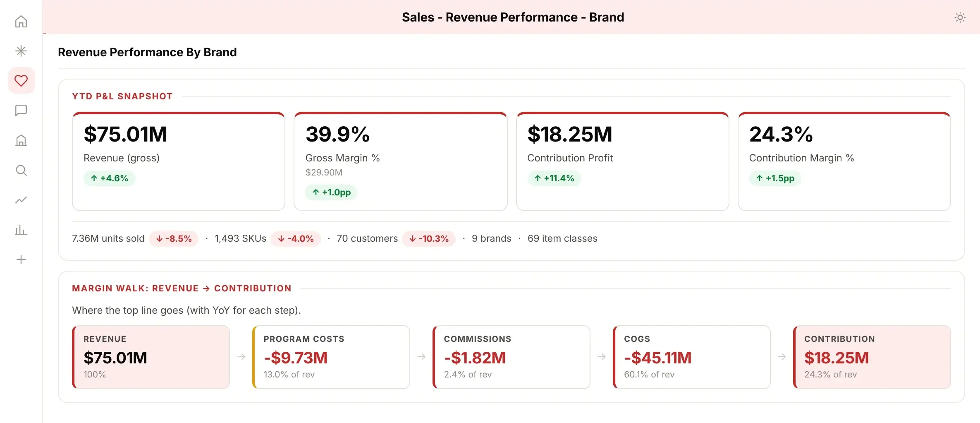Click the 1,493 SKUs text
The width and height of the screenshot is (980, 423).
coord(240,238)
